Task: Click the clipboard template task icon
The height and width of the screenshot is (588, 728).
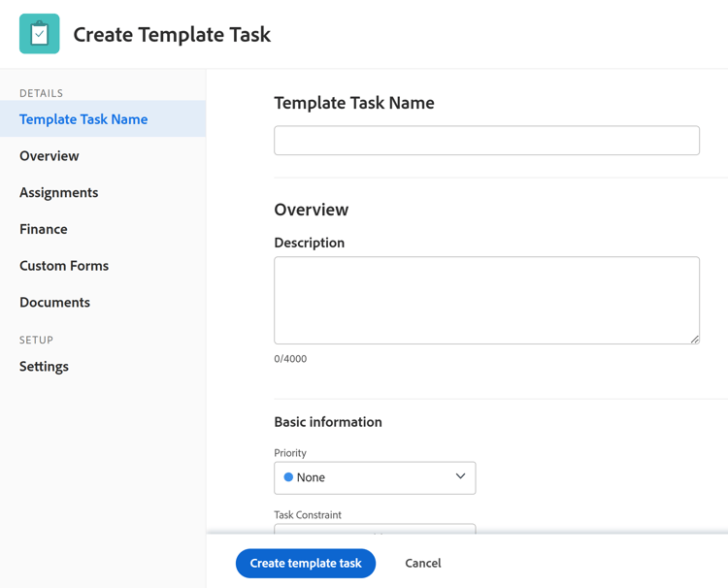Action: 40,34
